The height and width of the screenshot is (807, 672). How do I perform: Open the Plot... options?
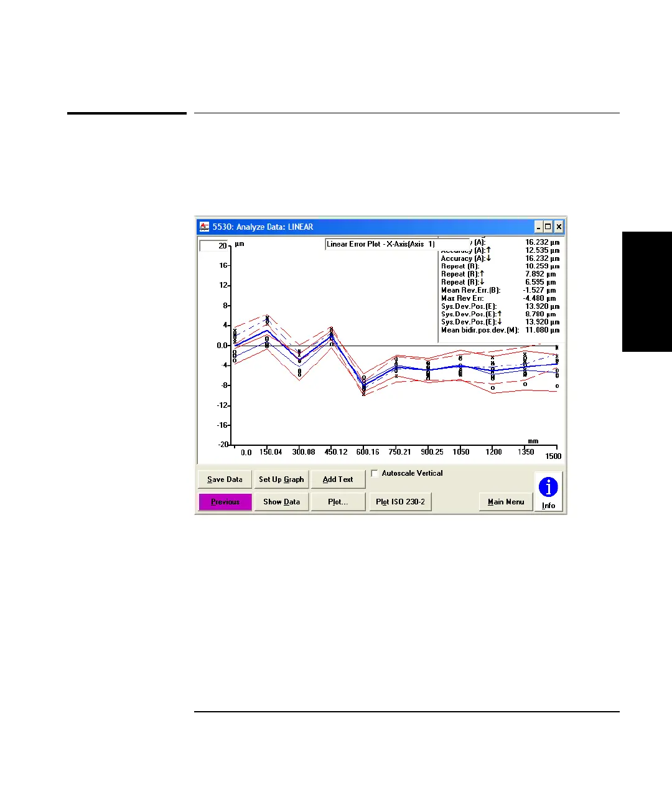click(x=338, y=502)
